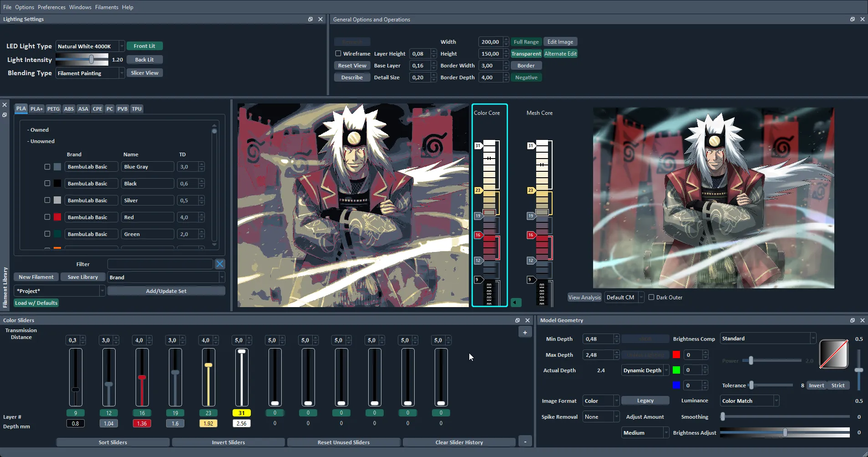The height and width of the screenshot is (457, 868).
Task: Check the Green filament checkbox
Action: pos(47,234)
